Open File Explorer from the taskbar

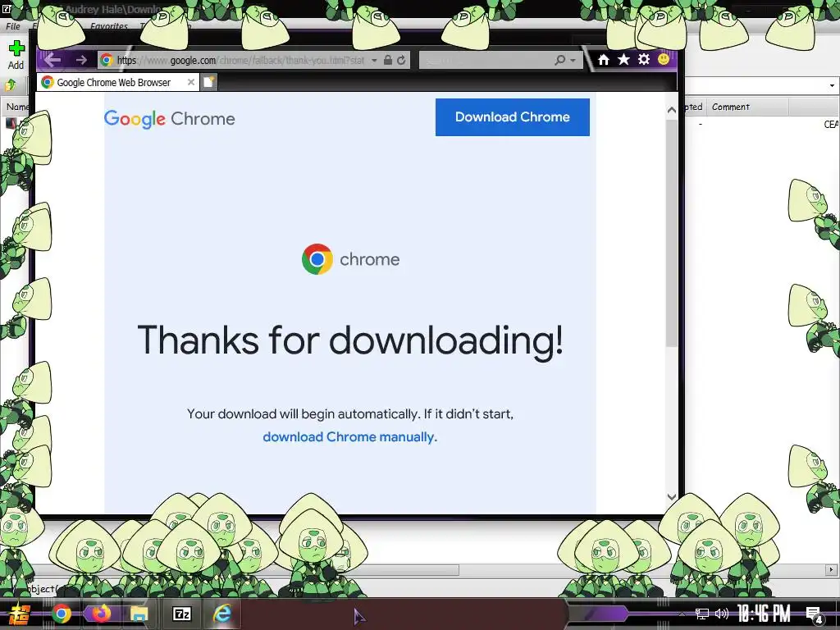139,614
